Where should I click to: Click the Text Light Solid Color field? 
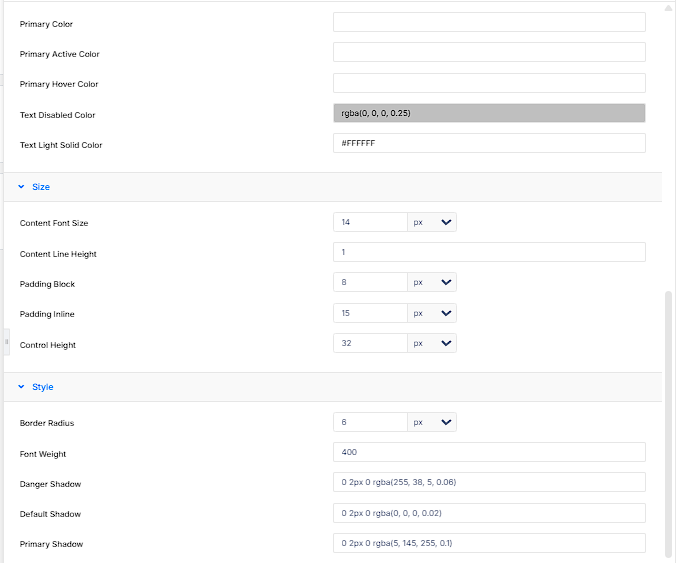489,143
